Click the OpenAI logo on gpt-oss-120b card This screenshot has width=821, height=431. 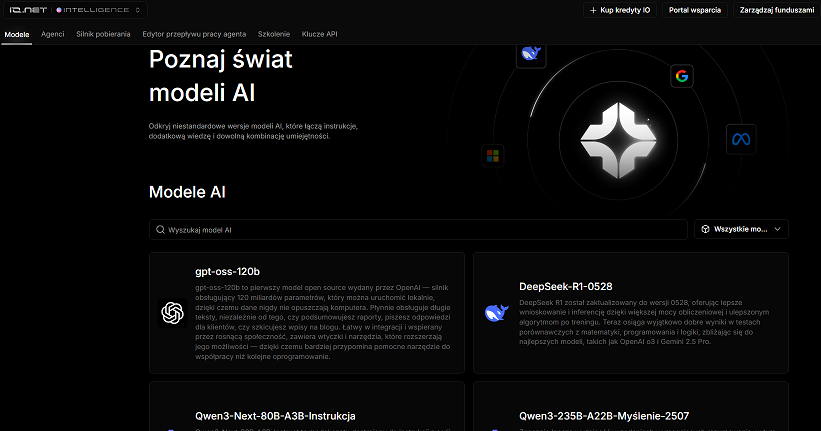coord(172,313)
